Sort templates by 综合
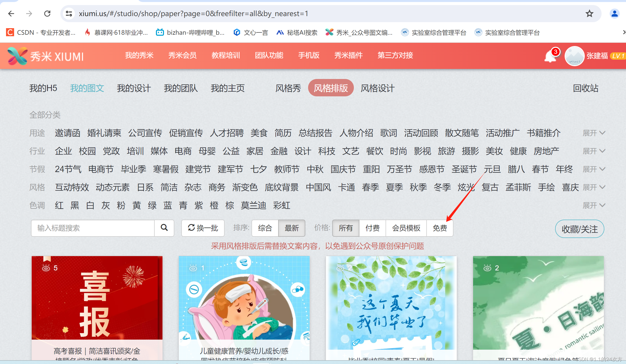Image resolution: width=626 pixels, height=364 pixels. coord(265,228)
